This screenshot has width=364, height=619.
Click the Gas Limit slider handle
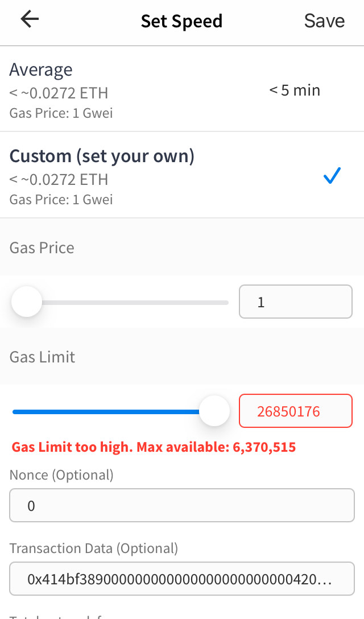[x=214, y=410]
